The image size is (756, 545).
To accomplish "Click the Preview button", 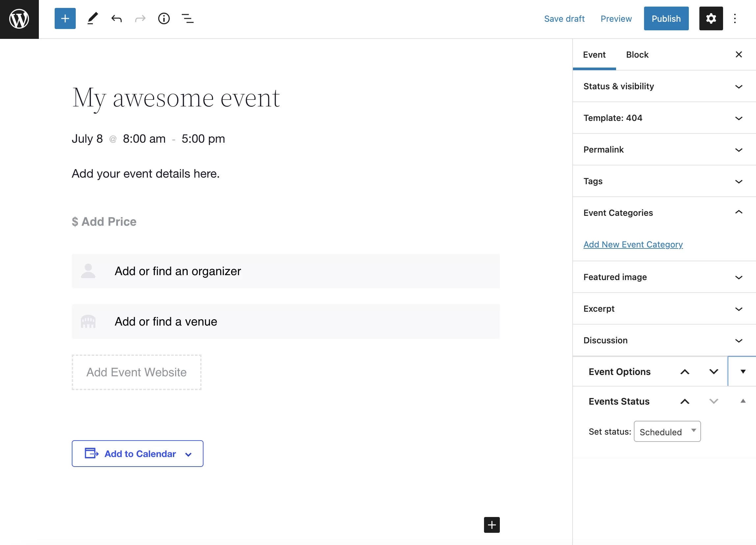I will click(616, 19).
